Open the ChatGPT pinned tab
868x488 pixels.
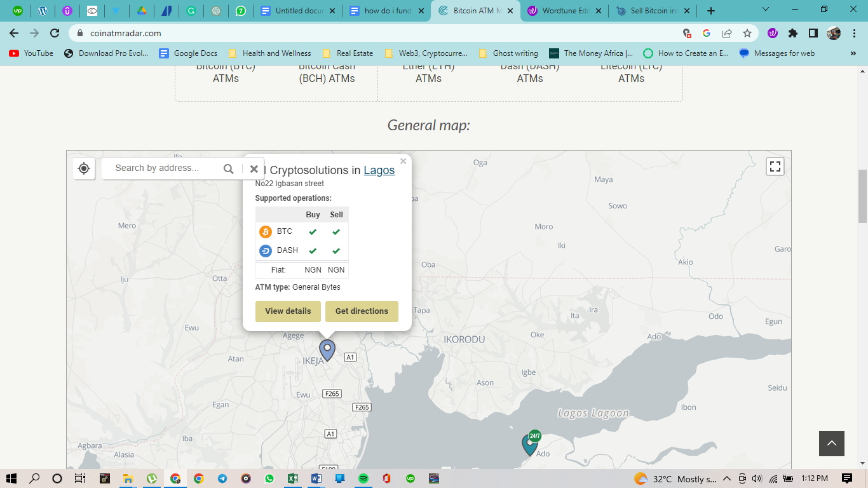(x=216, y=11)
